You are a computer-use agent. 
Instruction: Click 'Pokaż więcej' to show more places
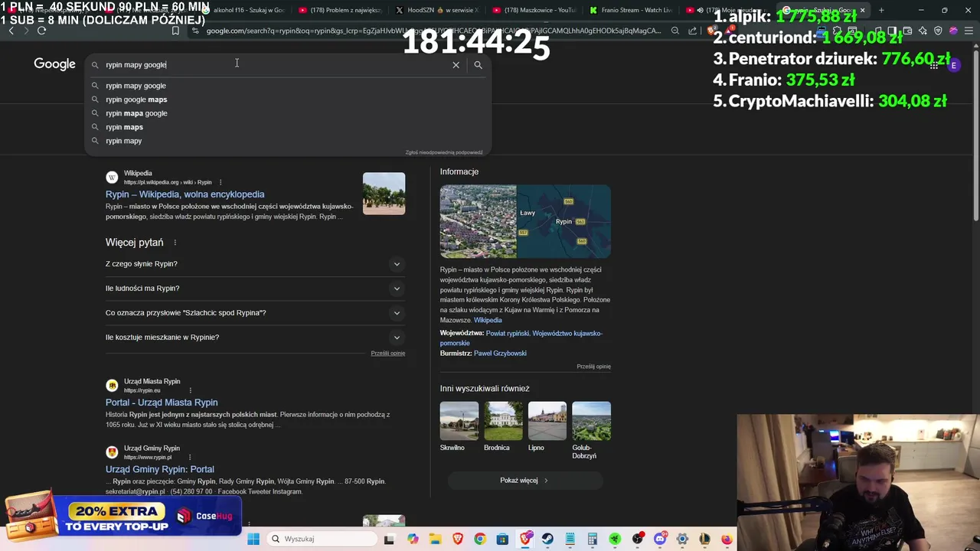pyautogui.click(x=524, y=481)
